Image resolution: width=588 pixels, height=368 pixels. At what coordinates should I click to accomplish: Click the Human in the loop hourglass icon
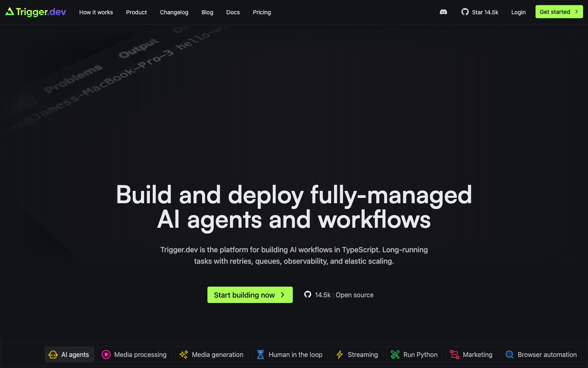[261, 355]
